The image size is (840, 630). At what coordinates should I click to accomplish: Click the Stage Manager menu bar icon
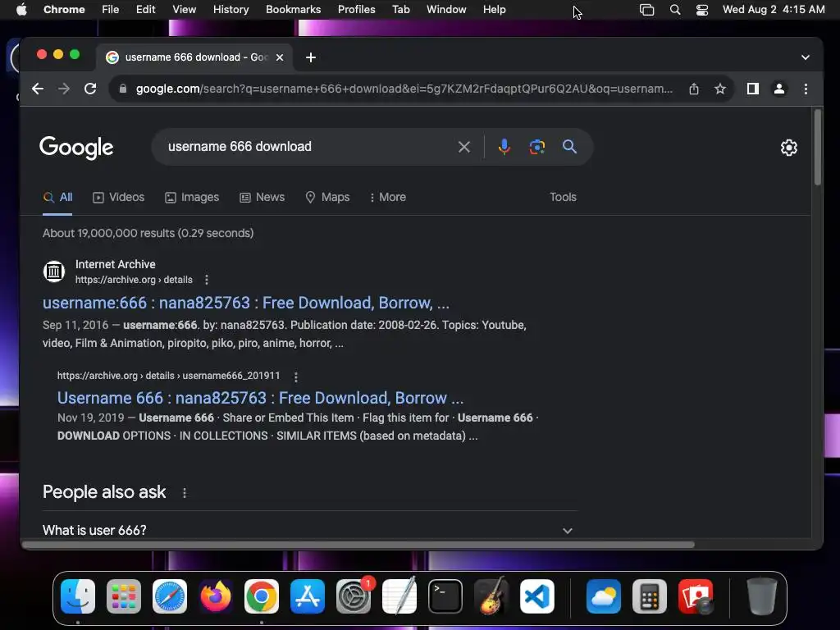pyautogui.click(x=646, y=10)
